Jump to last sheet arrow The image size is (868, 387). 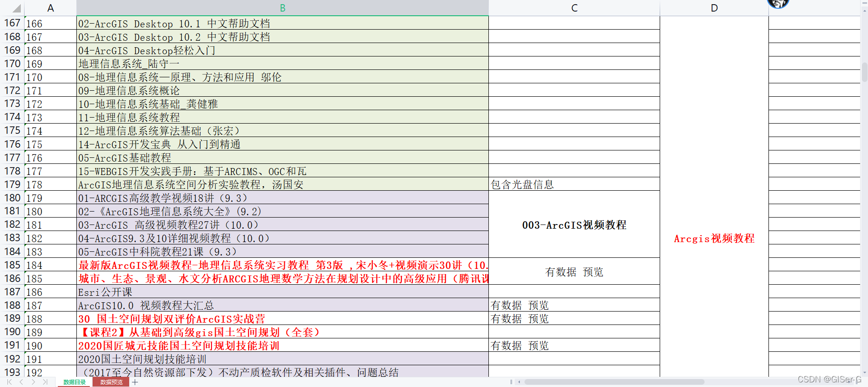coord(45,382)
